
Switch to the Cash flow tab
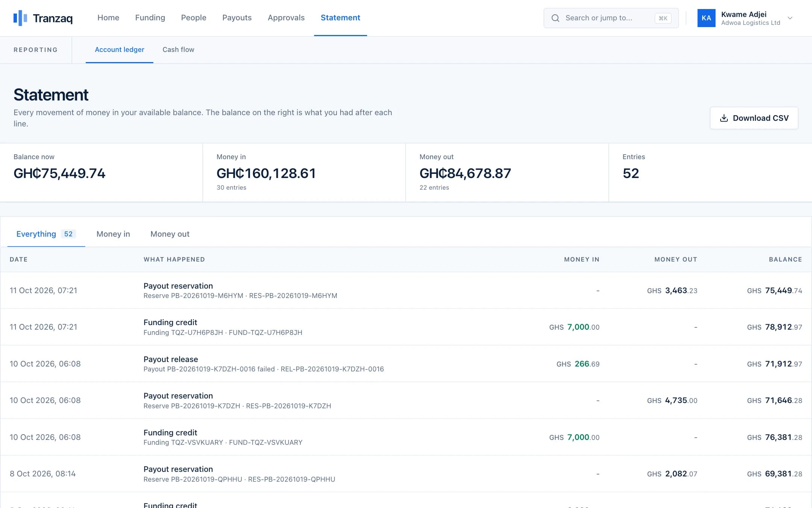pyautogui.click(x=178, y=50)
